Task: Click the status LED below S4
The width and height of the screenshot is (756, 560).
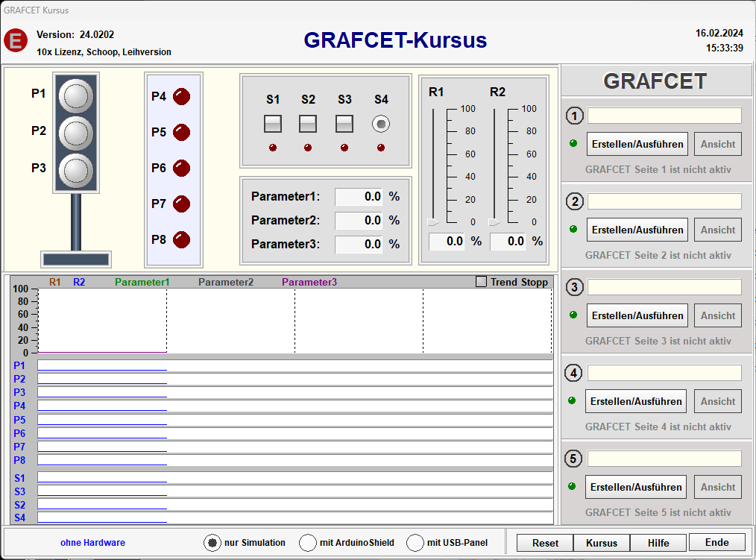Action: (x=381, y=148)
